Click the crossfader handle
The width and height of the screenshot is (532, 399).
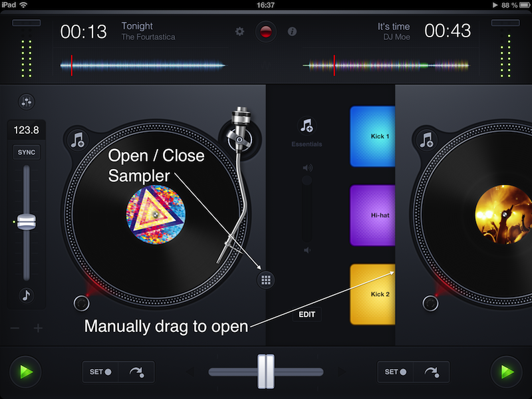click(266, 372)
